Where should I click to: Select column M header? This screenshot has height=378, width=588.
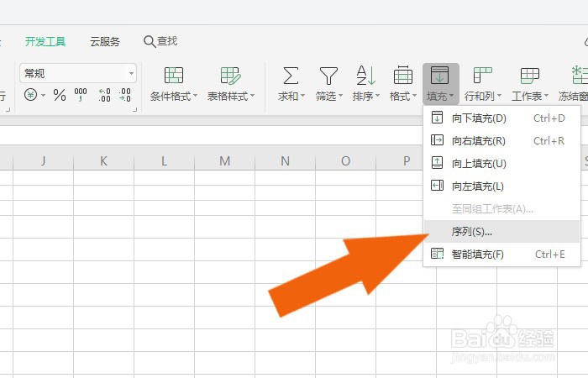click(x=224, y=161)
